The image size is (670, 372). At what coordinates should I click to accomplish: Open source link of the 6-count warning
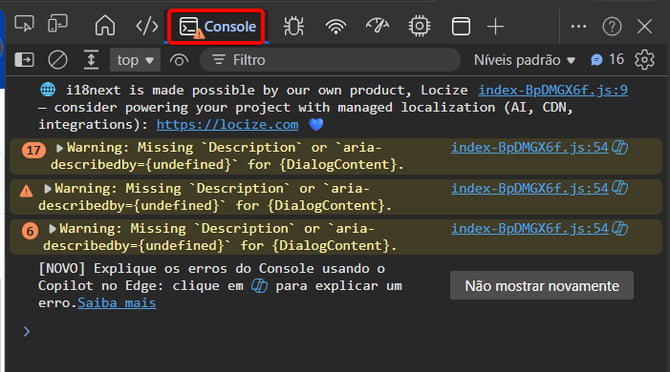530,228
